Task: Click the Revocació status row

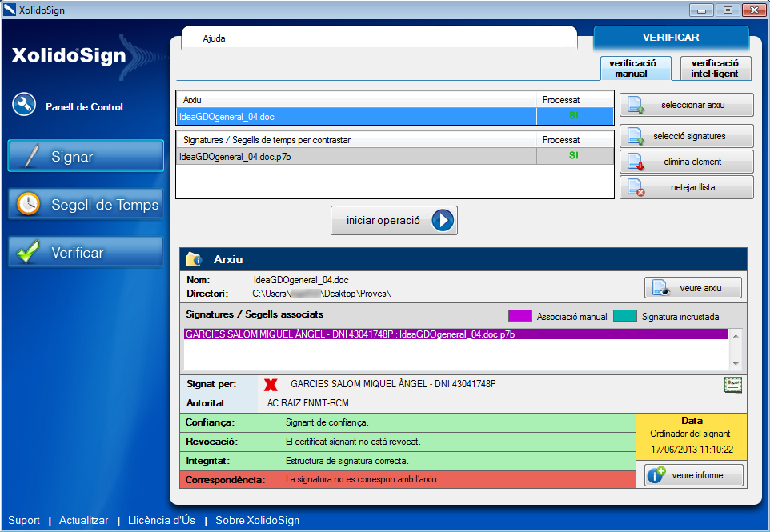Action: [408, 442]
